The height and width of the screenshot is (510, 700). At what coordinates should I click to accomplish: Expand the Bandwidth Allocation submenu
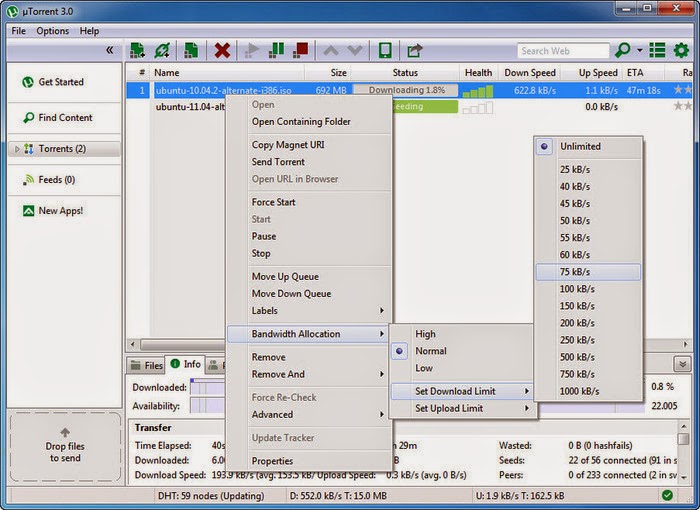click(308, 334)
